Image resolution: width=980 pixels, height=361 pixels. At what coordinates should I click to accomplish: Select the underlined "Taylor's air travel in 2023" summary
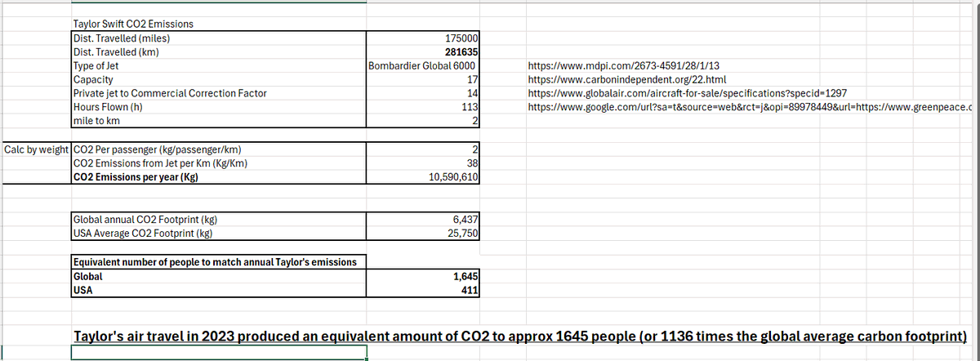coord(520,335)
